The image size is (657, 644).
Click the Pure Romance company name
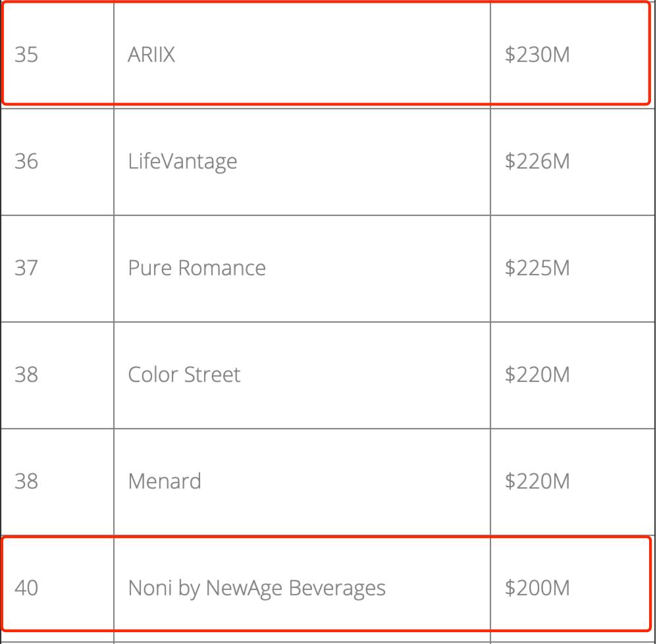pos(197,268)
